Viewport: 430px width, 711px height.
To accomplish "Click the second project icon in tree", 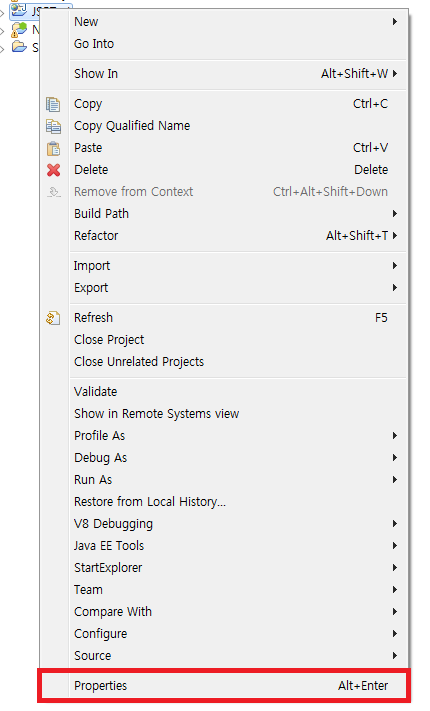I will (19, 29).
